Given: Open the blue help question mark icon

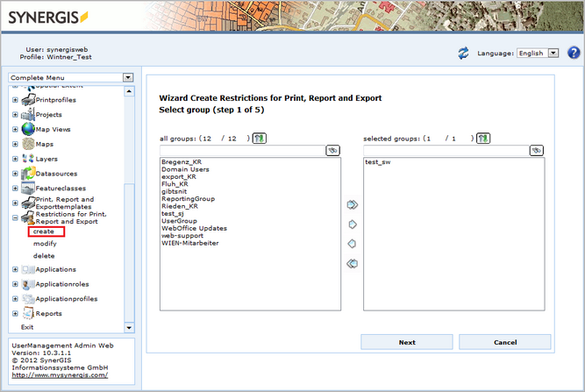Looking at the screenshot, I should click(574, 53).
